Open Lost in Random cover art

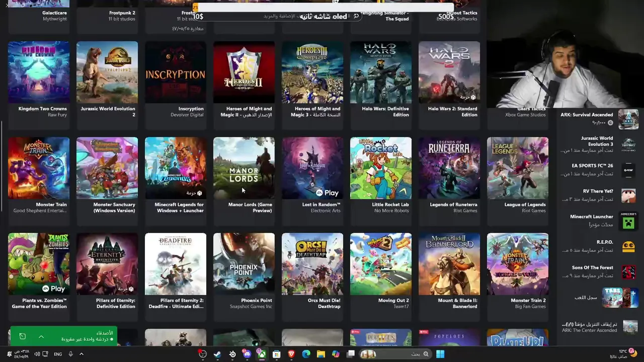coord(312,168)
